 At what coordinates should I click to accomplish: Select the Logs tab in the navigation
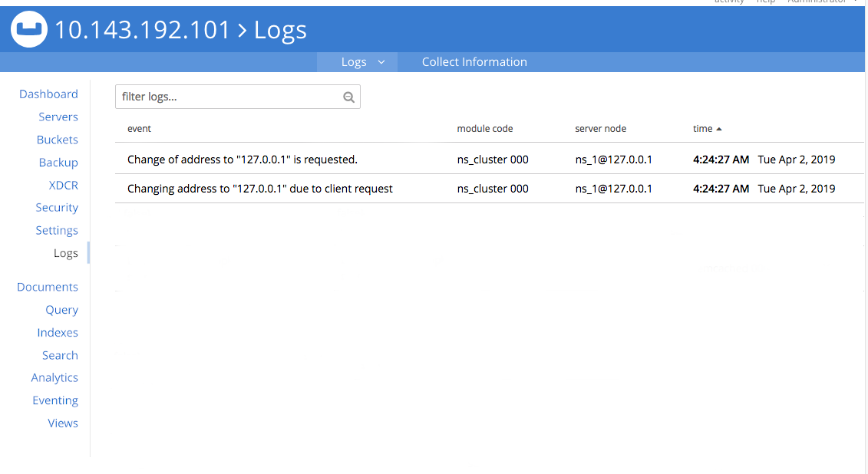coord(354,62)
